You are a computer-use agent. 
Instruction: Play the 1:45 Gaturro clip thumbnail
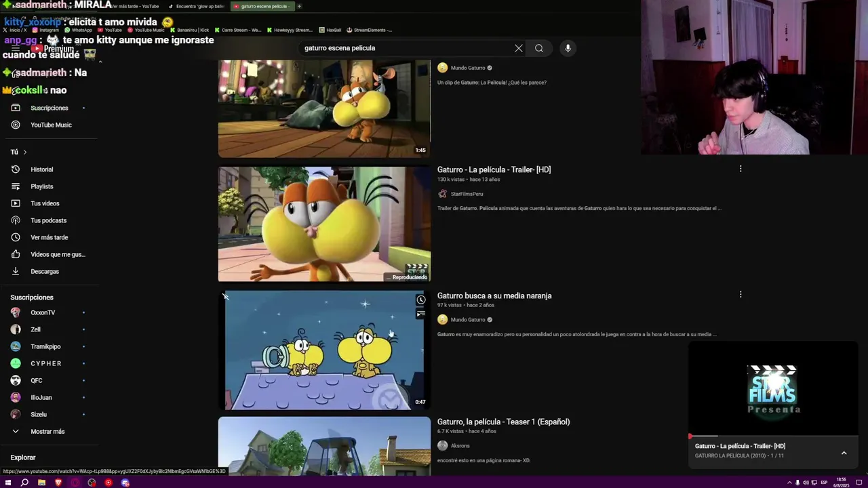324,108
